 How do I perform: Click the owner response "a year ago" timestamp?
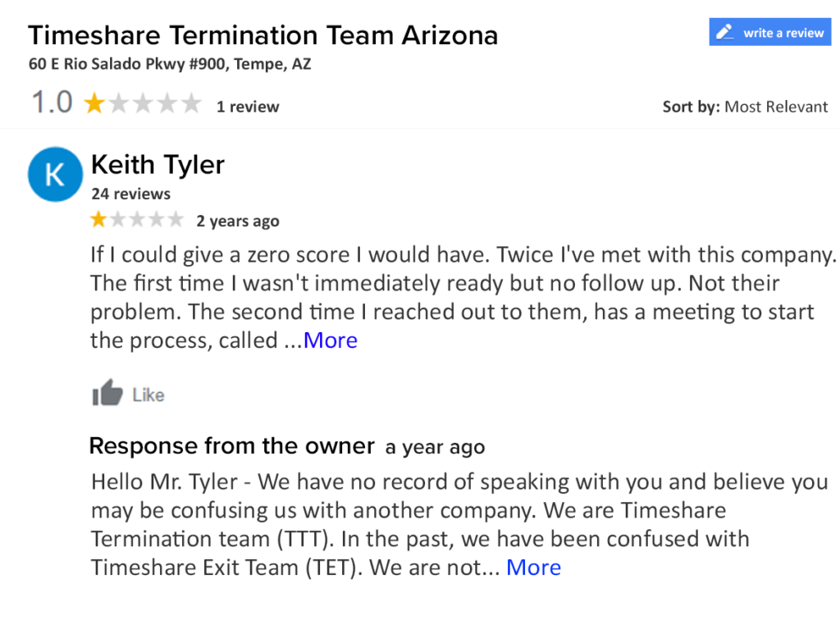[435, 448]
